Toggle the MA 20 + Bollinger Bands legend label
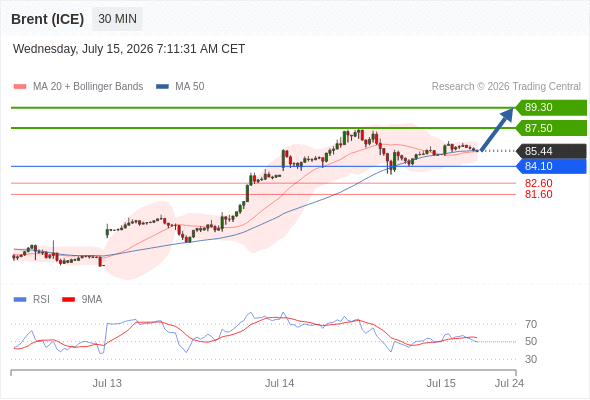Viewport: 590px width, 400px height. (88, 87)
